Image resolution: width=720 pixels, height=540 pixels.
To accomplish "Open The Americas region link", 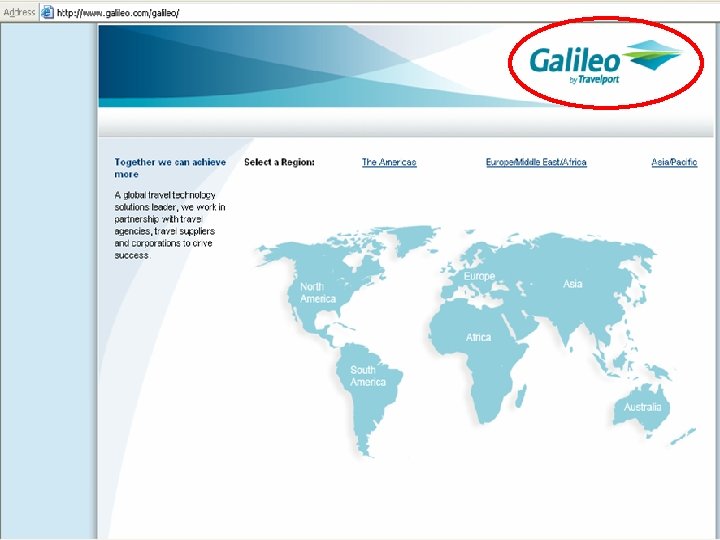I will coord(389,162).
